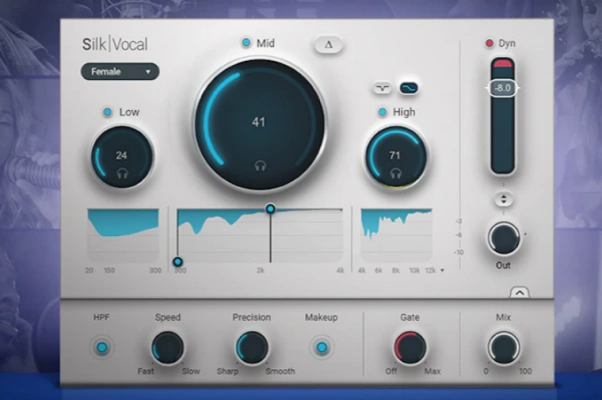
Task: Click the 100 label under Mix
Action: click(x=525, y=371)
